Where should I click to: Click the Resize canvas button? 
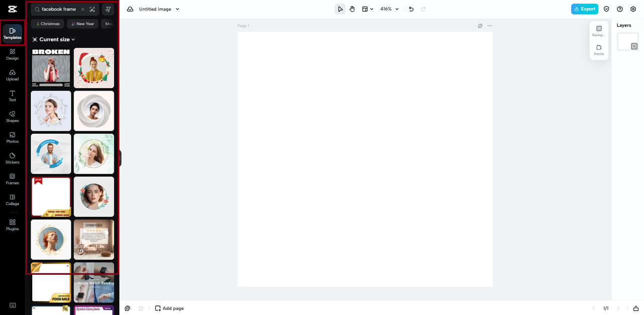pos(599,50)
